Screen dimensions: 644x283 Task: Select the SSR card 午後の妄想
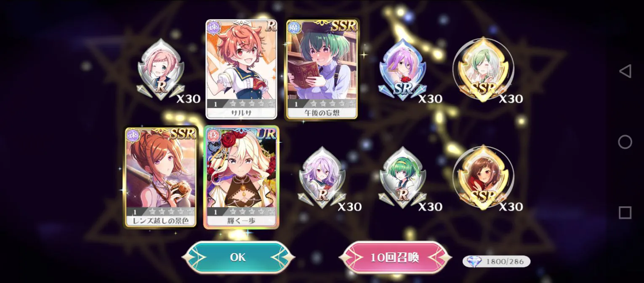click(322, 69)
